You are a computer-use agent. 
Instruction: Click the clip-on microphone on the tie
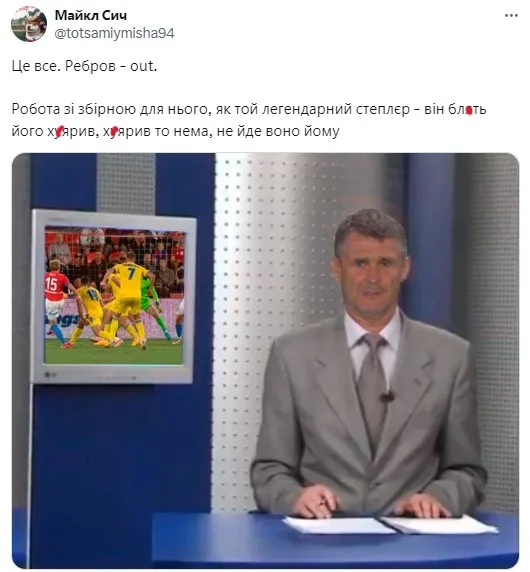coord(387,397)
